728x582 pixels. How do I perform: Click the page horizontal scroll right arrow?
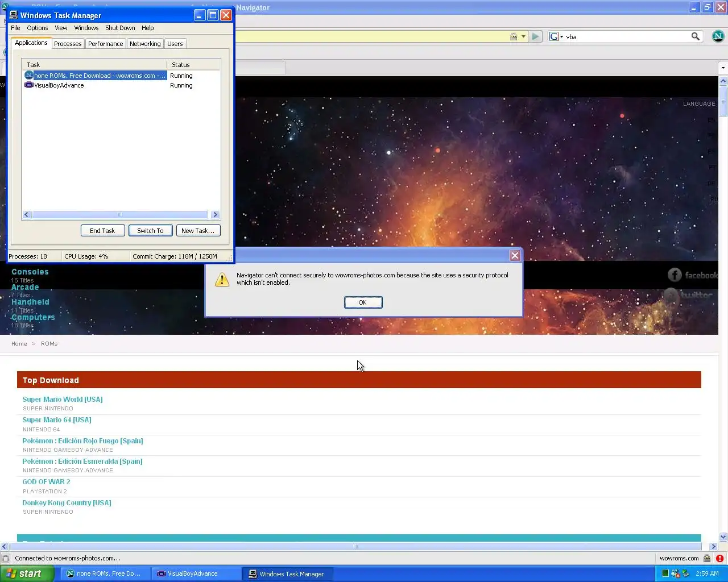pyautogui.click(x=713, y=547)
